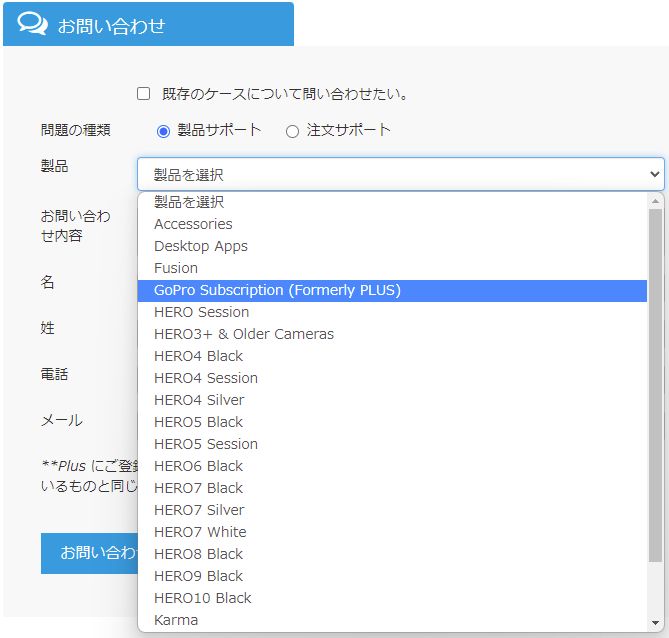Click the dropdown list scroll up arrow

point(655,201)
